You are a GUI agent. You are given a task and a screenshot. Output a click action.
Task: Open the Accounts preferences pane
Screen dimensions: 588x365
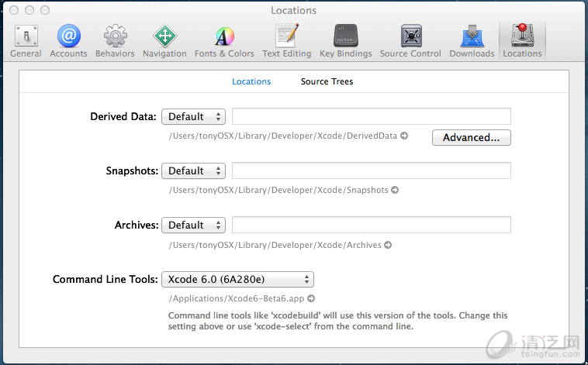click(68, 40)
